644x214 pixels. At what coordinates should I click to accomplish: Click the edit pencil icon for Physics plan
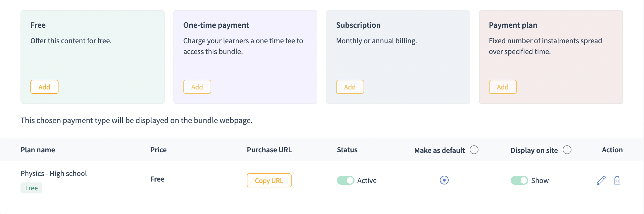click(x=601, y=180)
